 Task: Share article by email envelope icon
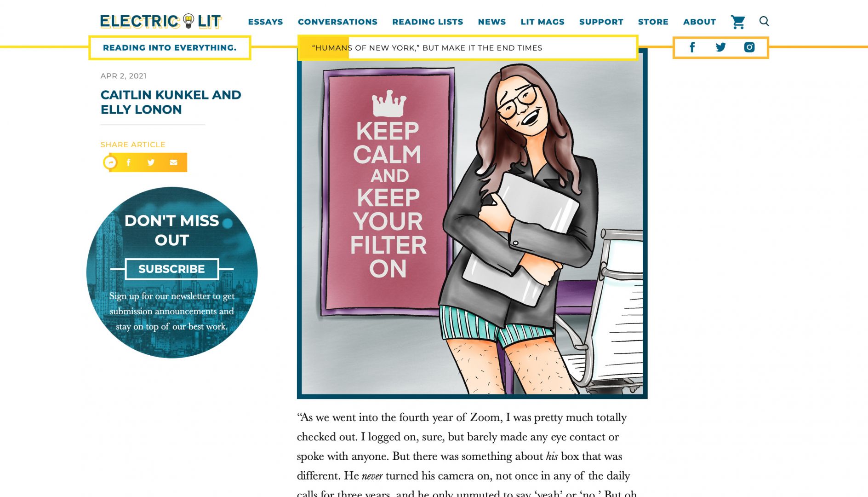(173, 162)
